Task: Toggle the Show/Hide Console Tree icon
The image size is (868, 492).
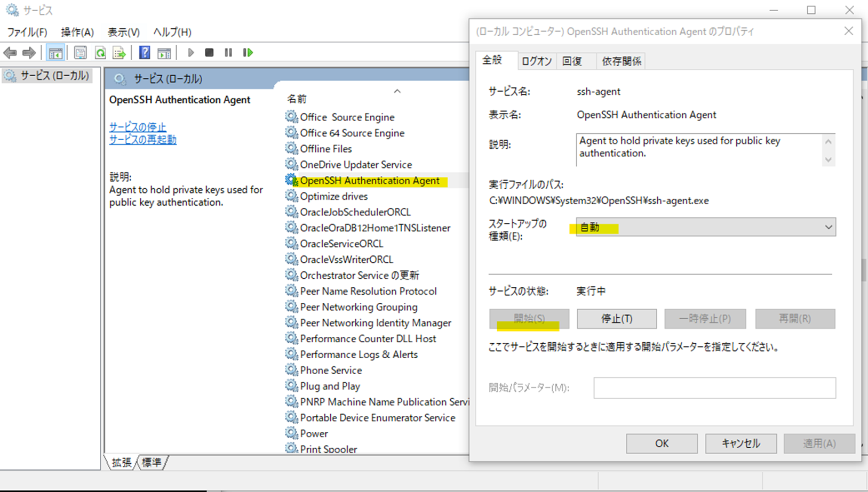Action: click(x=55, y=52)
